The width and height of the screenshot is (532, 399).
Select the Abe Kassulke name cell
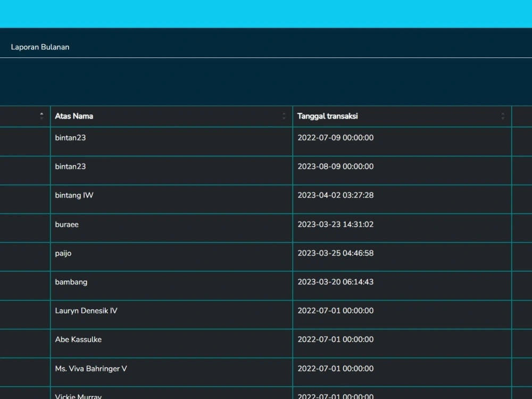click(x=171, y=343)
